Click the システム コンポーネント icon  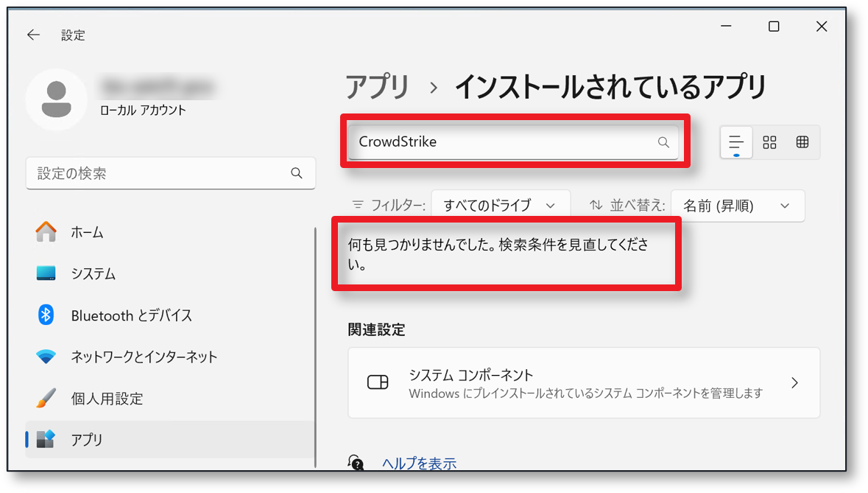click(378, 382)
